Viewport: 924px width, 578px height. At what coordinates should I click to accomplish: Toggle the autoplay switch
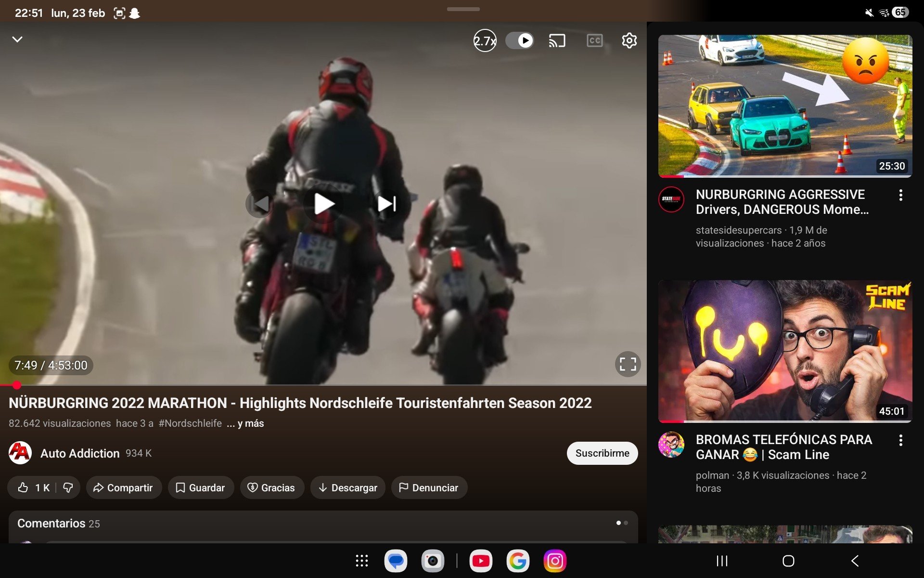tap(520, 40)
